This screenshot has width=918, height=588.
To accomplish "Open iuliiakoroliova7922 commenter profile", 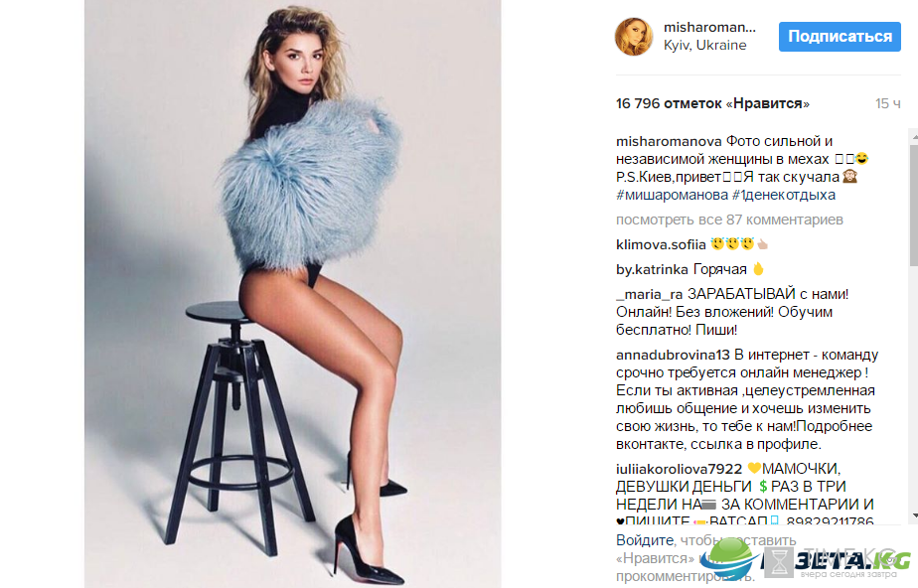I will coord(679,469).
